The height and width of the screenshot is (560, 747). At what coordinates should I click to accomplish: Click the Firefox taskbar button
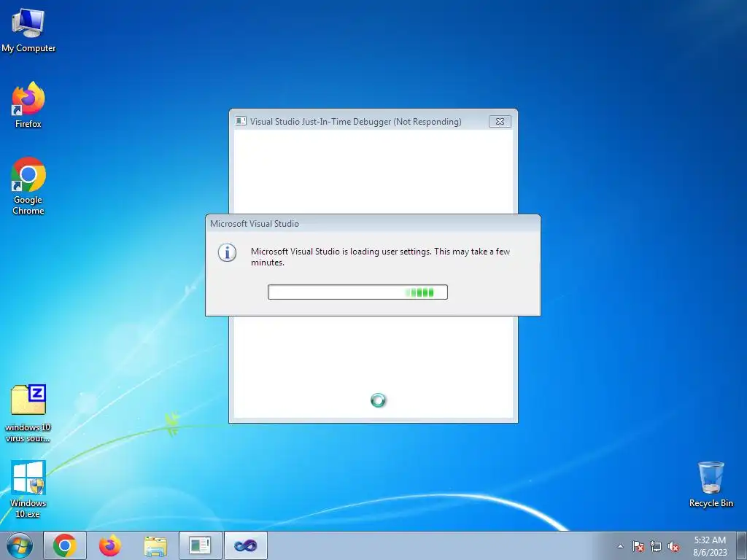(x=110, y=545)
